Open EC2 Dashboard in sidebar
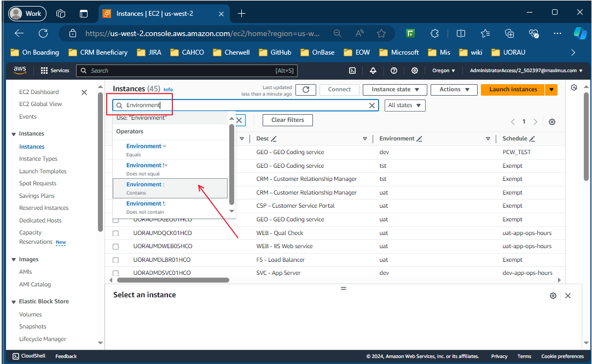 tap(39, 92)
